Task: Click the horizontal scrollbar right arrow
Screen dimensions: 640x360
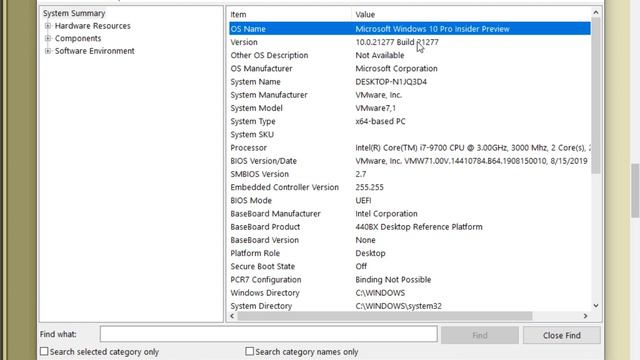Action: (x=585, y=316)
